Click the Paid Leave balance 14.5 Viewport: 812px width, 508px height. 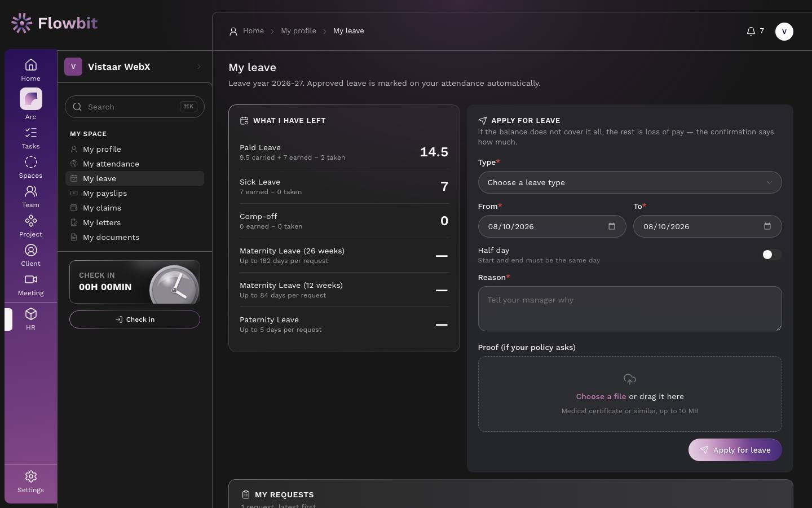(x=434, y=152)
